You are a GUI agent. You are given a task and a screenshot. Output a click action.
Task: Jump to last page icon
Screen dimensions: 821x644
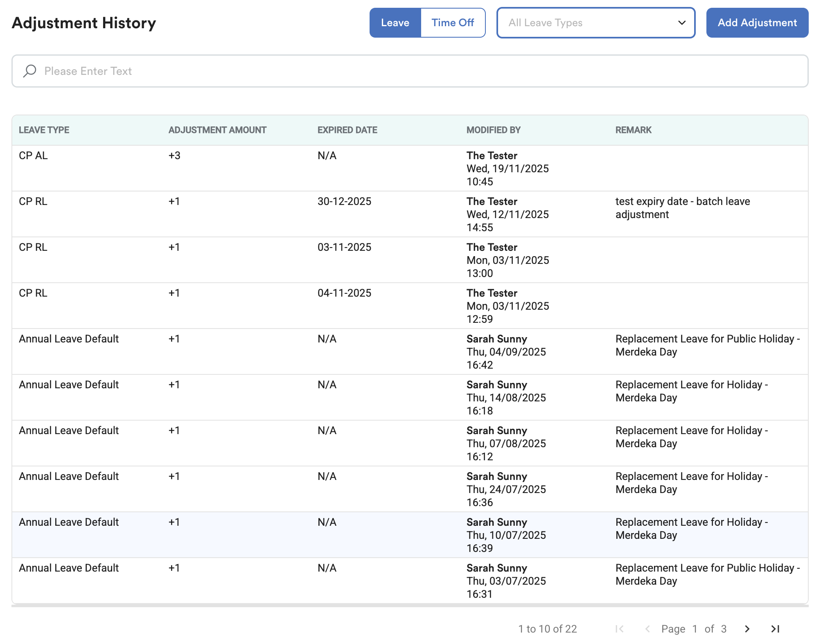[x=775, y=629]
